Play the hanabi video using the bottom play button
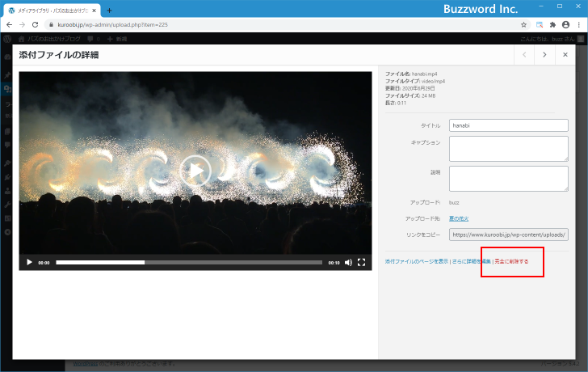Image resolution: width=588 pixels, height=372 pixels. (x=29, y=262)
